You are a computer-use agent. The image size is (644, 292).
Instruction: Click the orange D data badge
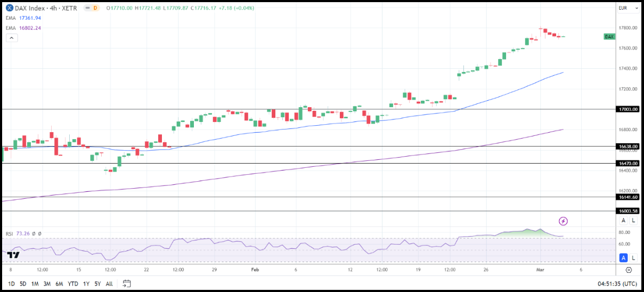click(95, 8)
